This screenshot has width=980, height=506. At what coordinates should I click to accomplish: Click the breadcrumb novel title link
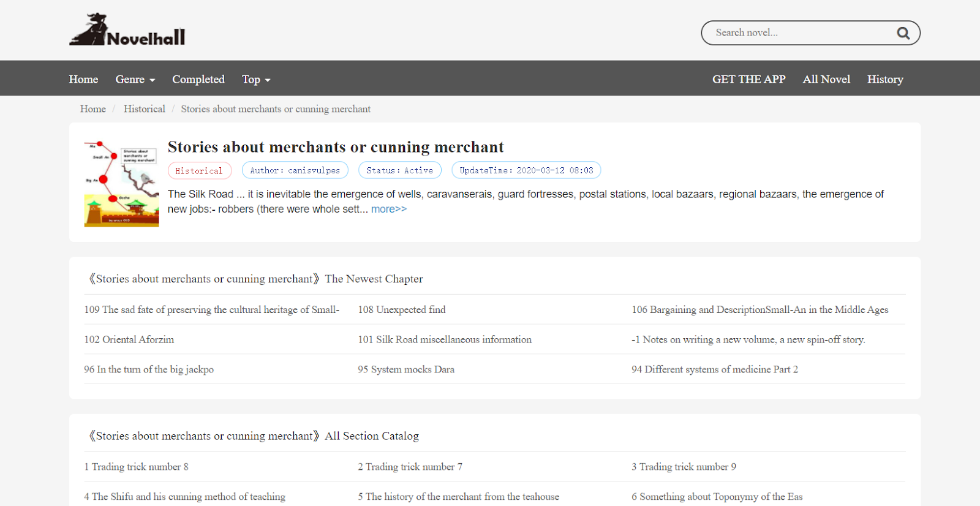276,109
